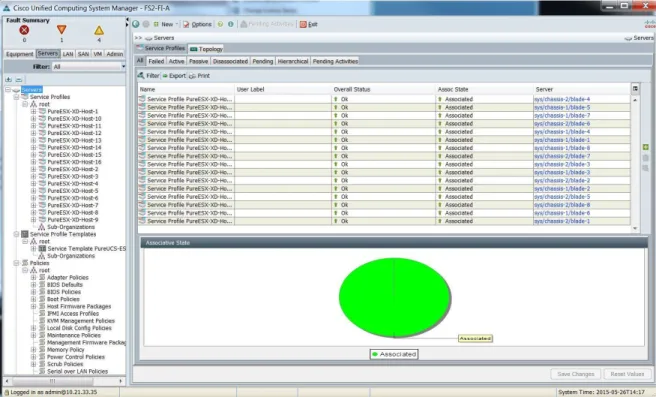Open the Topology tab
The image size is (656, 397).
tap(207, 49)
